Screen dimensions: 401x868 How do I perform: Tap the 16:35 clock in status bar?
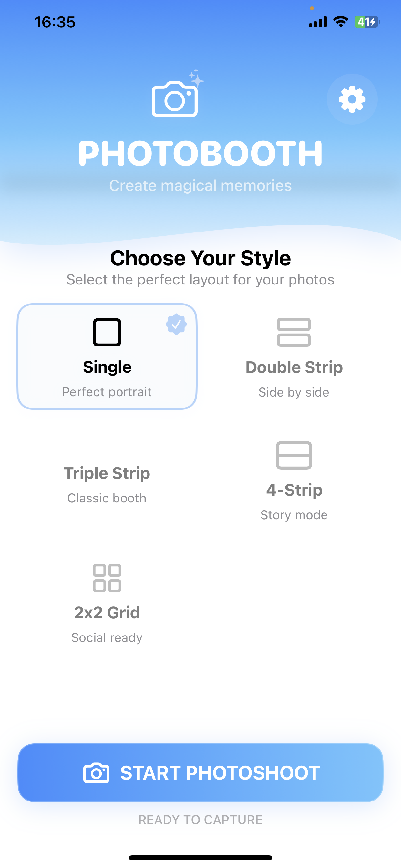click(55, 22)
